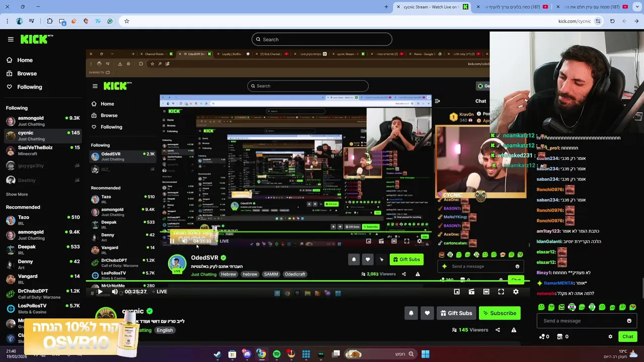
Task: Open the Windows Start button
Action: pyautogui.click(x=425, y=354)
